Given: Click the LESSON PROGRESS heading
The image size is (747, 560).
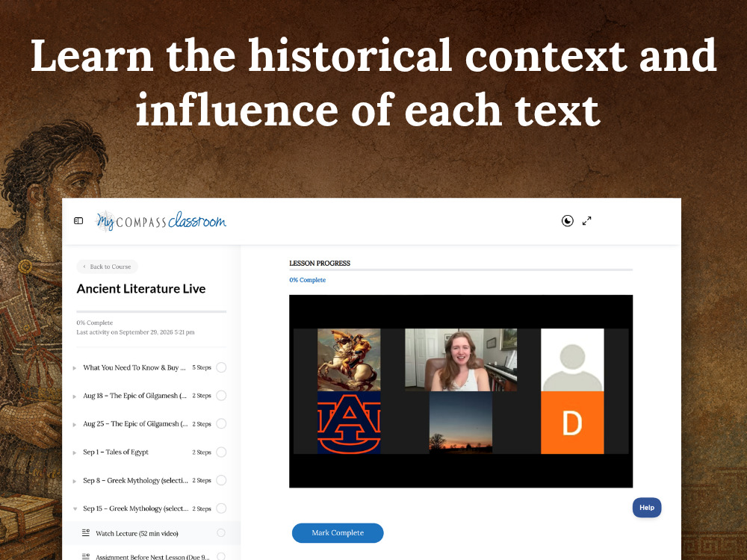Looking at the screenshot, I should 320,264.
